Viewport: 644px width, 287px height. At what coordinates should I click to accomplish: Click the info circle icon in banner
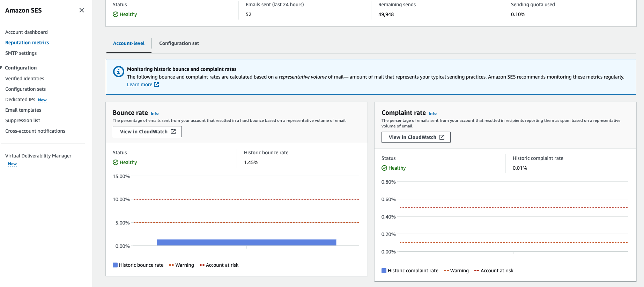coord(119,72)
